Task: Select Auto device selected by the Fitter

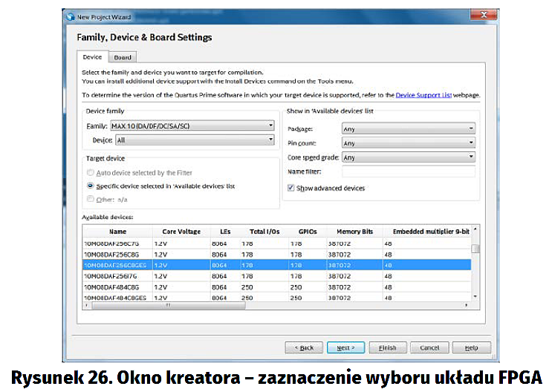Action: [91, 173]
